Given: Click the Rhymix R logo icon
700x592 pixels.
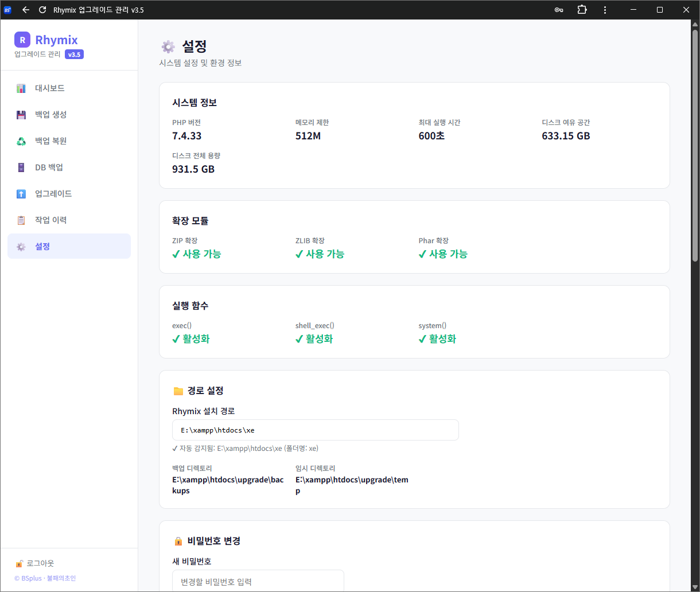Looking at the screenshot, I should 22,40.
